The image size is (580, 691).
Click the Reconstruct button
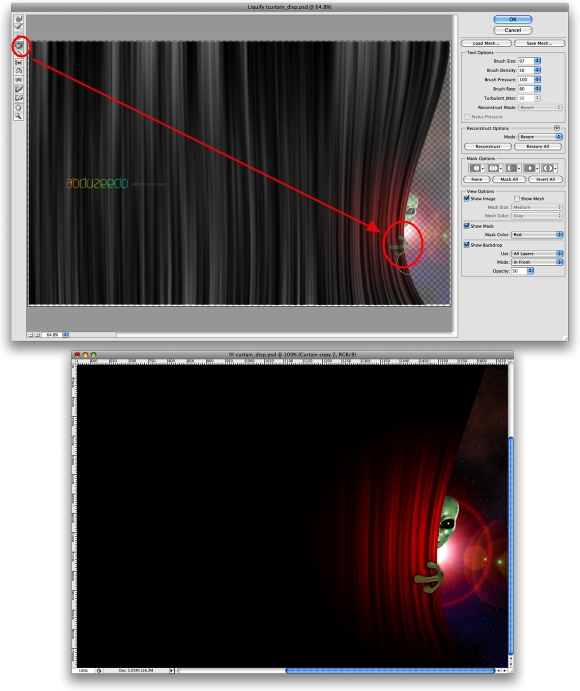(x=487, y=146)
